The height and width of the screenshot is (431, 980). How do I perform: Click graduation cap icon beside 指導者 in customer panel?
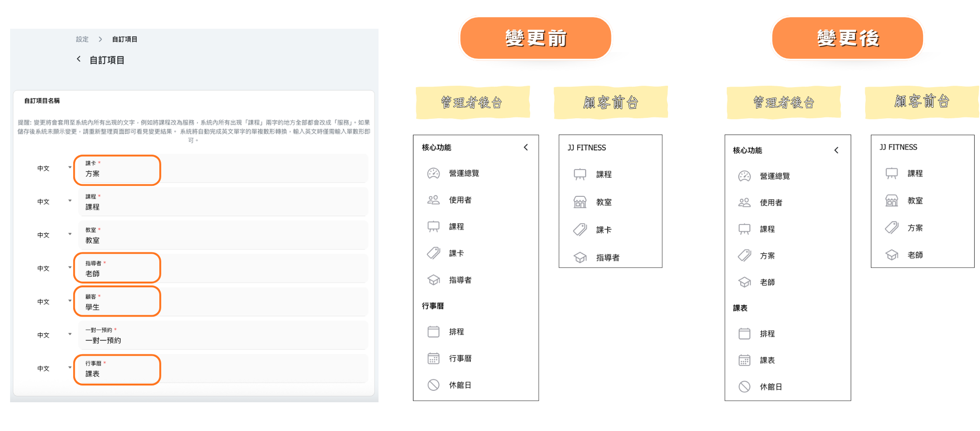pos(580,258)
